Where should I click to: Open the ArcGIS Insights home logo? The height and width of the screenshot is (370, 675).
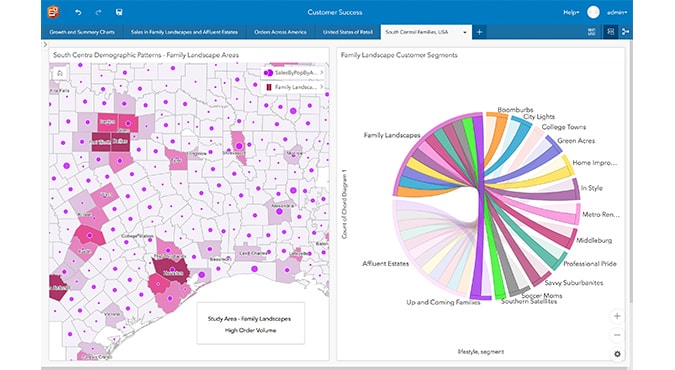[53, 12]
